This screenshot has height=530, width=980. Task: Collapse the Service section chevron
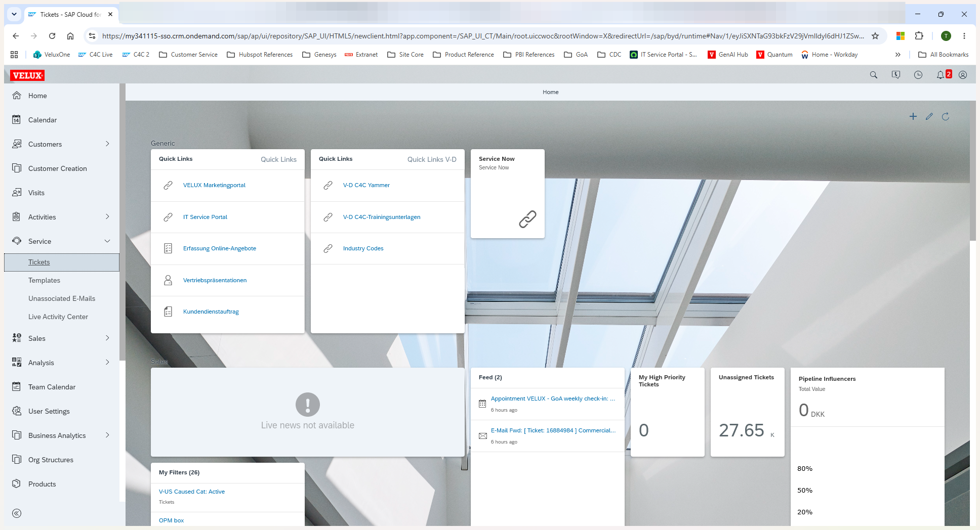[107, 241]
